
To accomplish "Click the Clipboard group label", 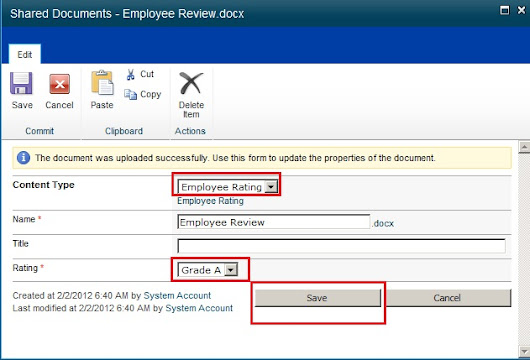I will coord(124,131).
